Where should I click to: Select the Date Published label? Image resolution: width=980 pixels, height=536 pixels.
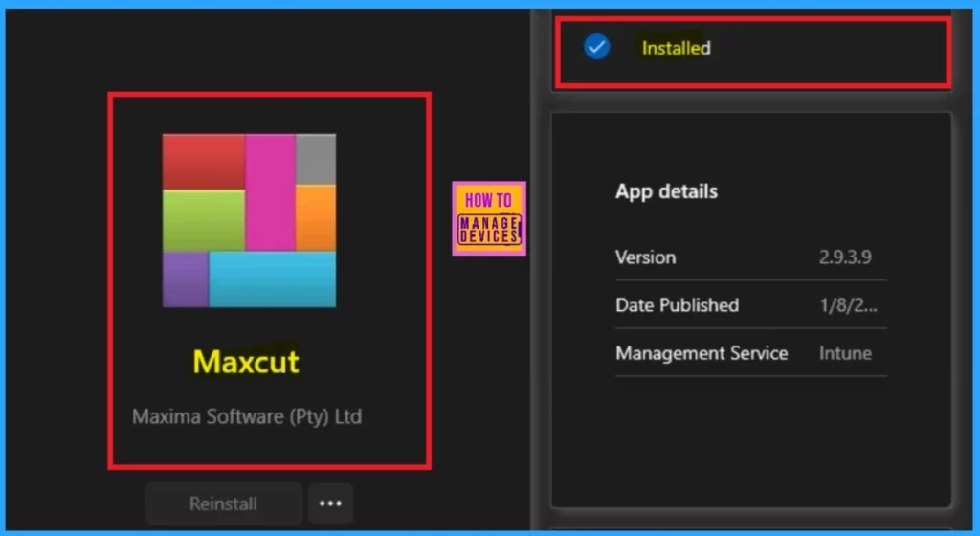pos(677,305)
